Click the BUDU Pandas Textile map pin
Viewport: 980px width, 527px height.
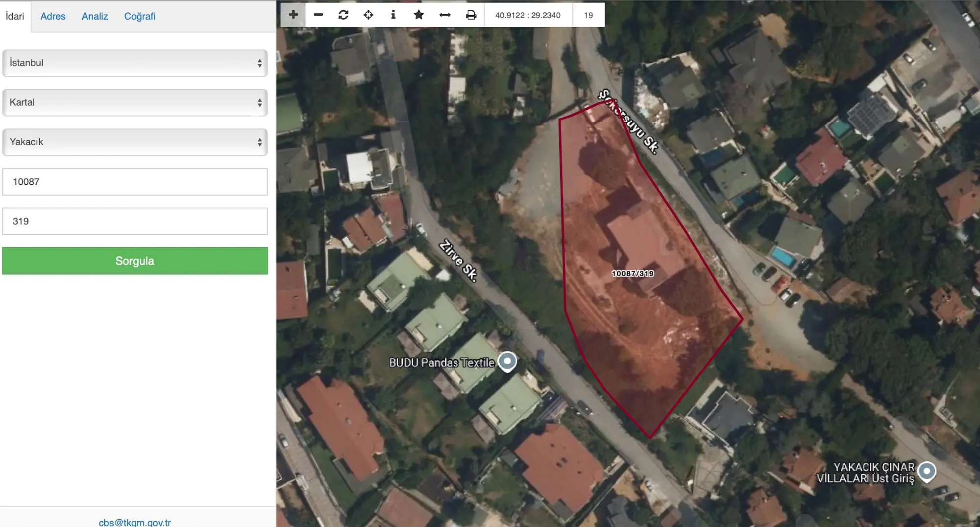click(507, 362)
